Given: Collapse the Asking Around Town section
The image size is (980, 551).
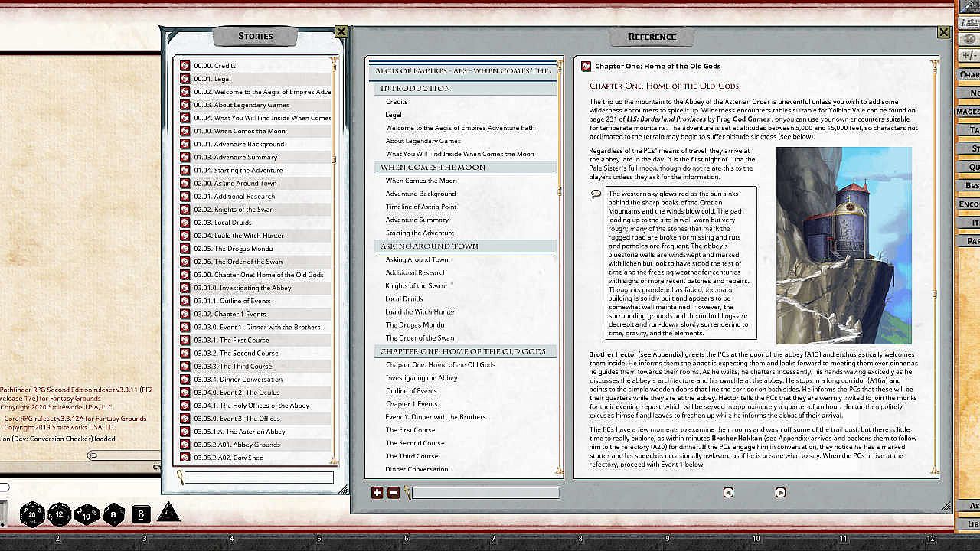Looking at the screenshot, I should pyautogui.click(x=465, y=246).
